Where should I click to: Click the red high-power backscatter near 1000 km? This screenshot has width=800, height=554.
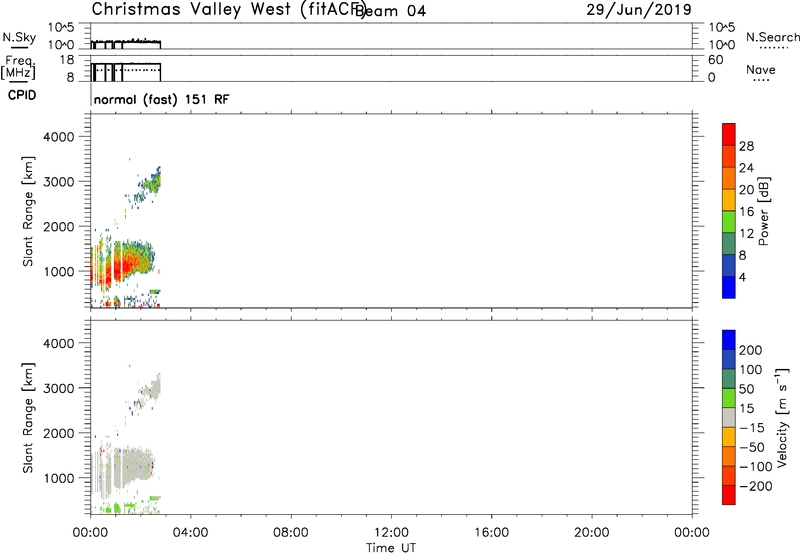(x=122, y=268)
